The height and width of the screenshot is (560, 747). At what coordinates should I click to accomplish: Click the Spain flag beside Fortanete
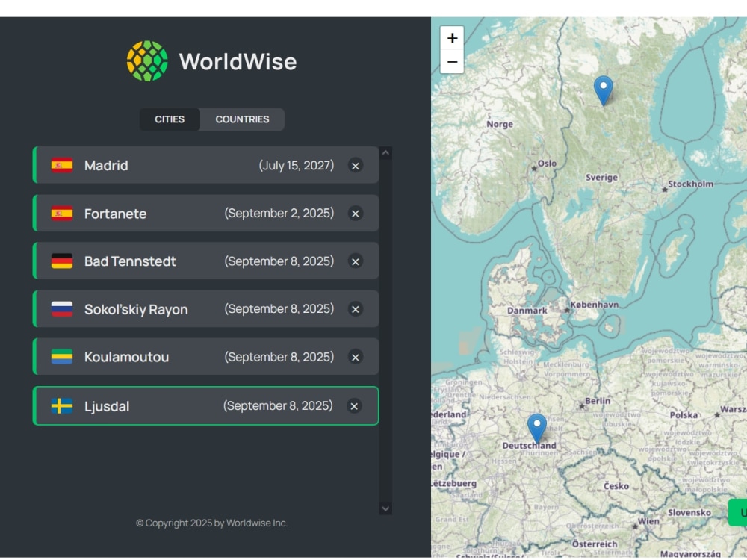(62, 214)
